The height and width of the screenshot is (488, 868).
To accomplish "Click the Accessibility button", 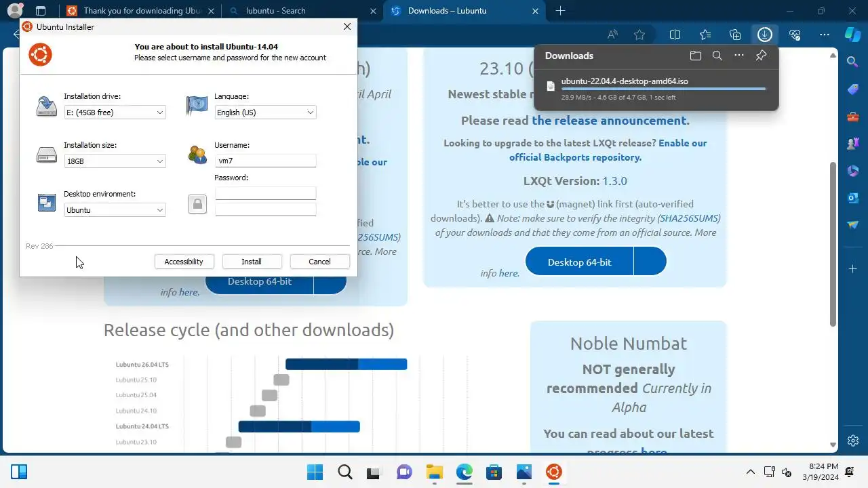I will coord(184,262).
